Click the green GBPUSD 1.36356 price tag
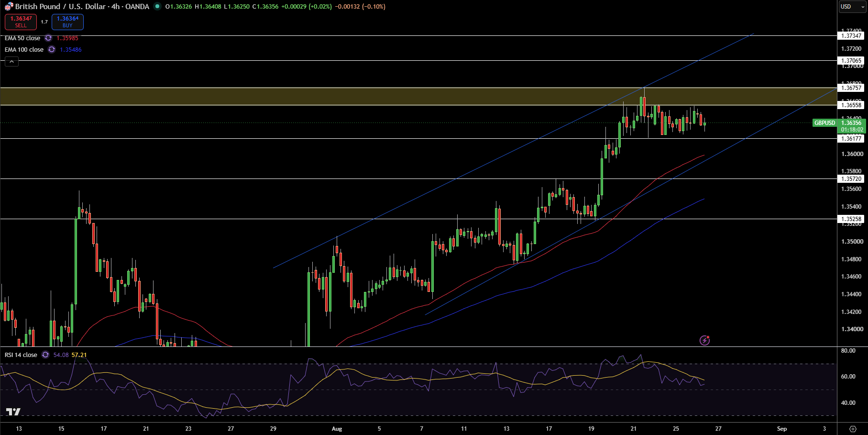Image resolution: width=868 pixels, height=435 pixels. tap(839, 123)
